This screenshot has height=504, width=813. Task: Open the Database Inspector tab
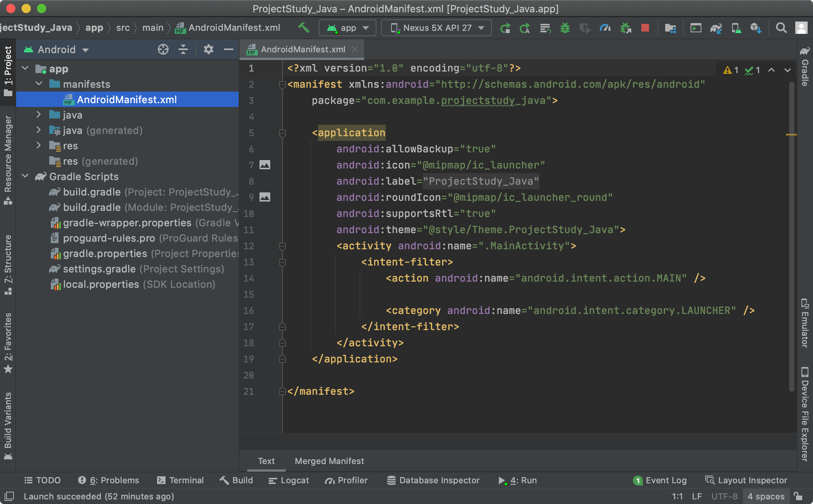(433, 480)
